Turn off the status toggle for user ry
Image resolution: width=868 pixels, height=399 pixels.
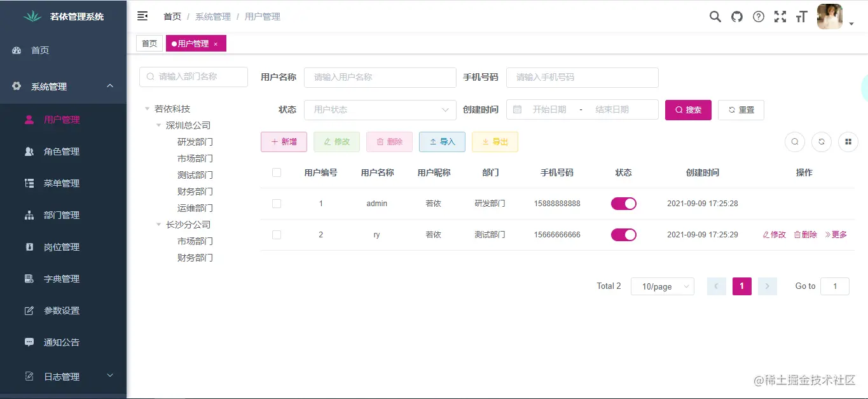pyautogui.click(x=624, y=234)
